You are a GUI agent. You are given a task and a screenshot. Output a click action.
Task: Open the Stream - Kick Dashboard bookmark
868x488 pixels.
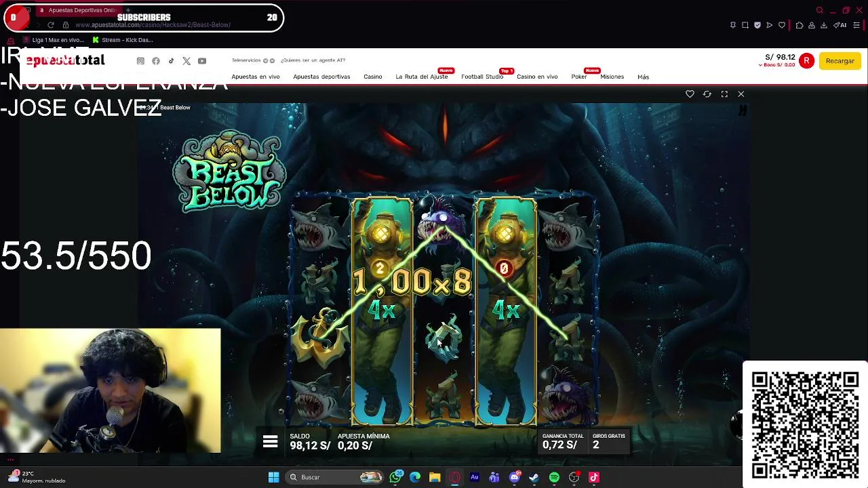point(123,40)
